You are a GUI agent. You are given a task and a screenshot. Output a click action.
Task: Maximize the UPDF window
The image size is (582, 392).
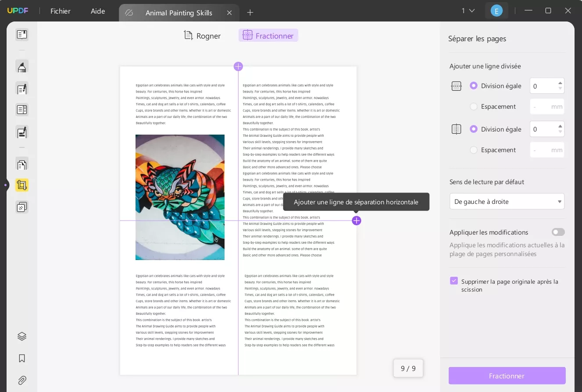tap(548, 11)
